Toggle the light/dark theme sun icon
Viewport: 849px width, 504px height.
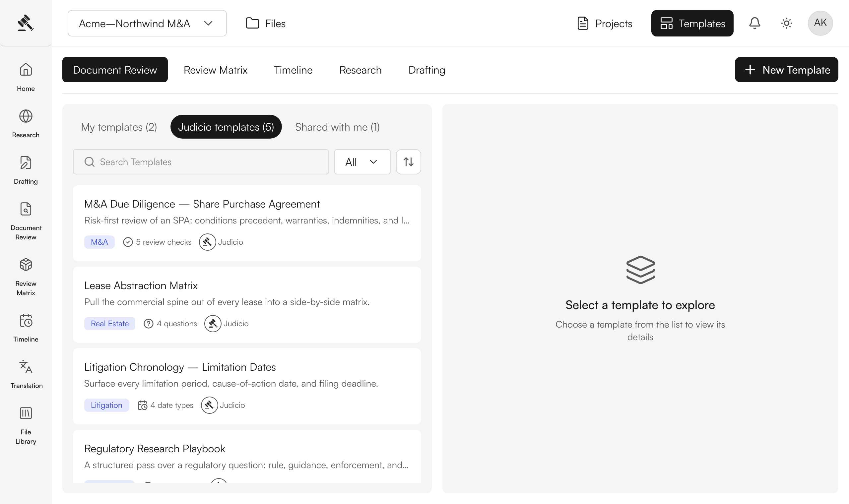(x=787, y=23)
